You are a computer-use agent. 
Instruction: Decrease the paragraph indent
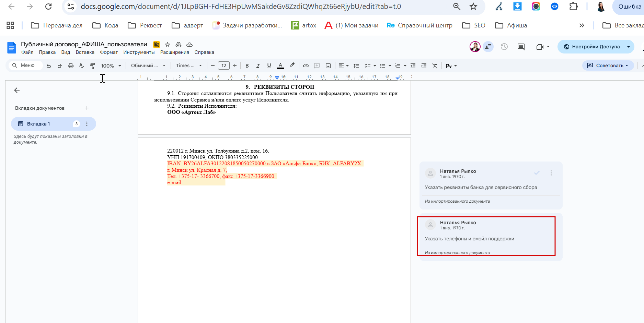pyautogui.click(x=413, y=66)
